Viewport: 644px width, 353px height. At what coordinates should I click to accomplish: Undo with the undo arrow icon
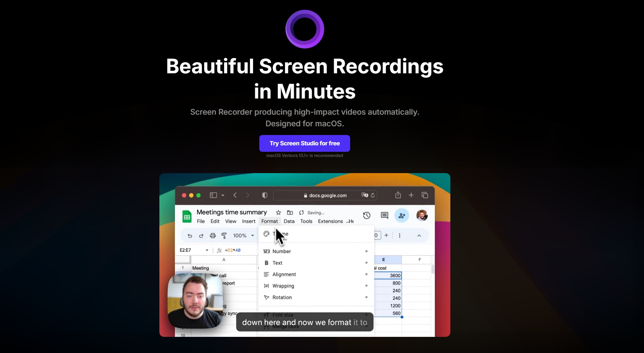pyautogui.click(x=190, y=236)
